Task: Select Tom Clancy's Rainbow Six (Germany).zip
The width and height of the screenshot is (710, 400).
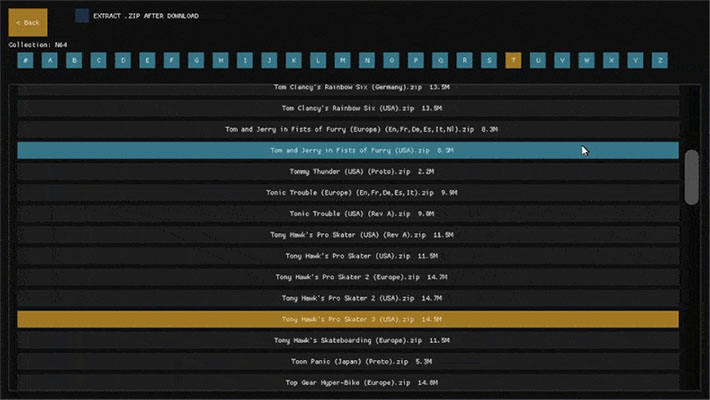Action: pyautogui.click(x=348, y=90)
